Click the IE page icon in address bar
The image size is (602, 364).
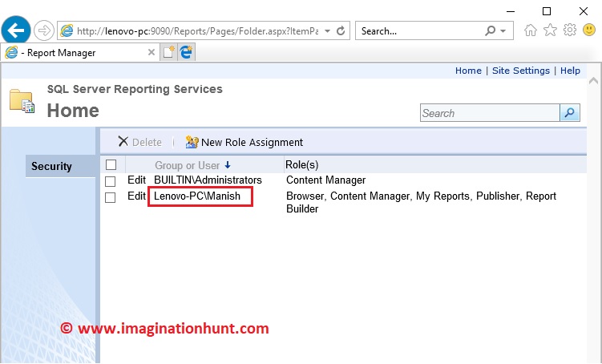pyautogui.click(x=67, y=30)
